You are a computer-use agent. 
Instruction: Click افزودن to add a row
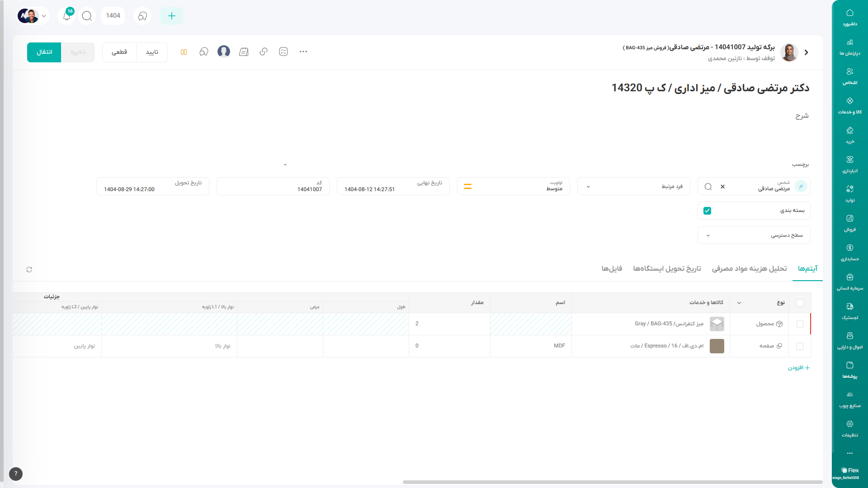coord(799,368)
